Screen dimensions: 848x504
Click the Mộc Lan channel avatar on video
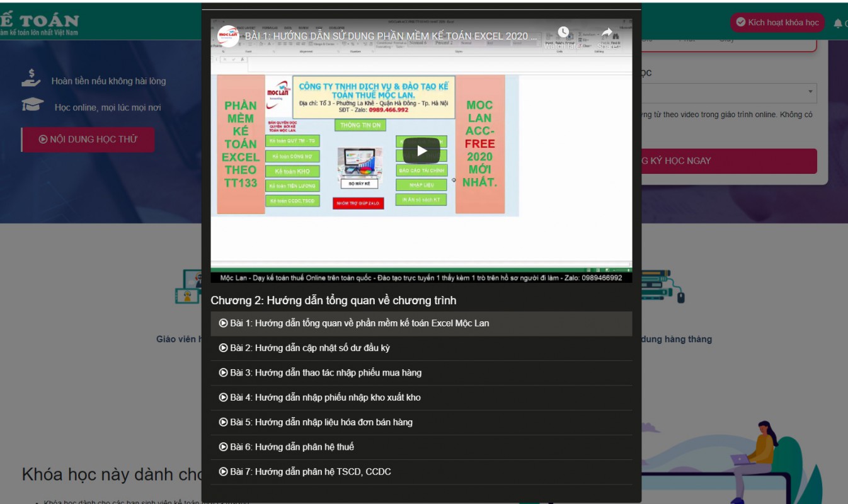pyautogui.click(x=227, y=36)
